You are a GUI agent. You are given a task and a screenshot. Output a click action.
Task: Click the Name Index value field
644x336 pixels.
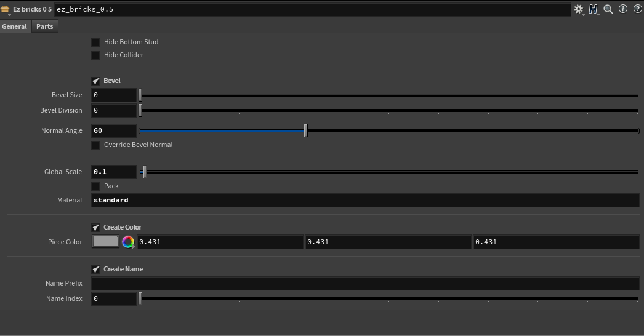114,298
